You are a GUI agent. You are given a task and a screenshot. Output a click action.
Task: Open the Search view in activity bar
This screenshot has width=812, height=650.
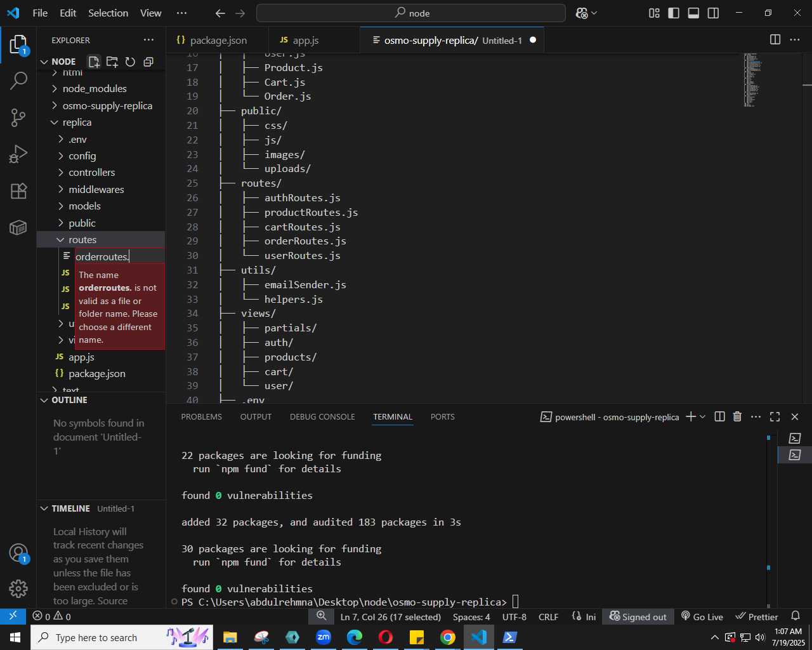click(x=18, y=81)
